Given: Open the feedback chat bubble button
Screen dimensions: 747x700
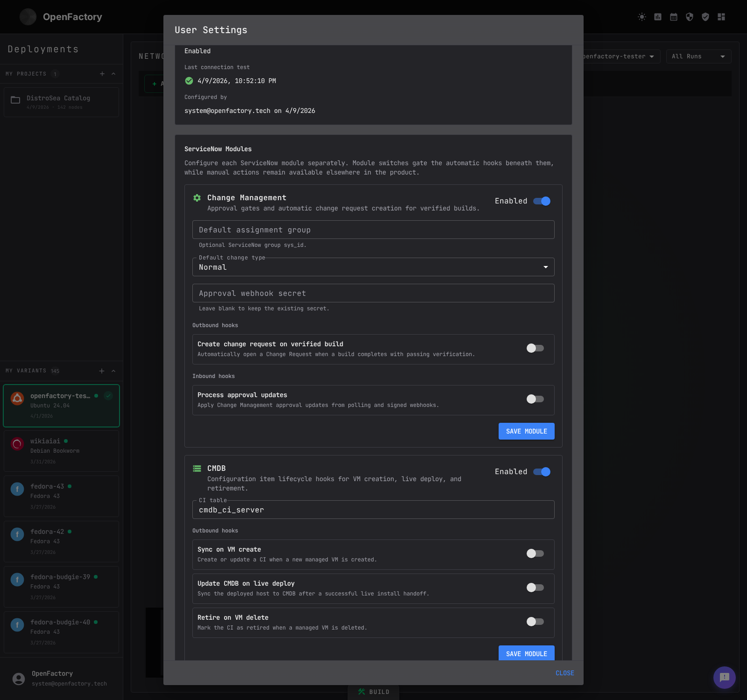Looking at the screenshot, I should [x=724, y=678].
